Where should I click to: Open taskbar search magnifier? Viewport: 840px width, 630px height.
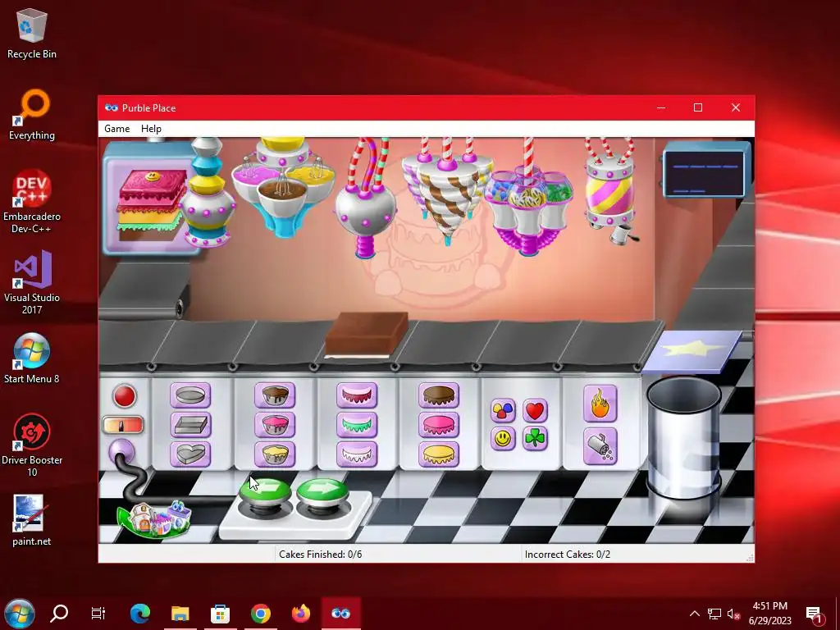59,613
